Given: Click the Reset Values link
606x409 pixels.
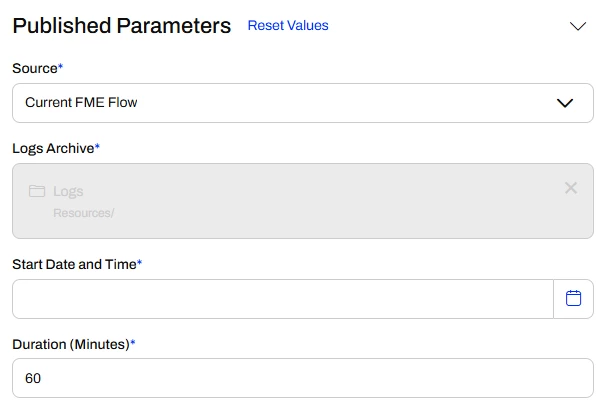Looking at the screenshot, I should pos(288,26).
